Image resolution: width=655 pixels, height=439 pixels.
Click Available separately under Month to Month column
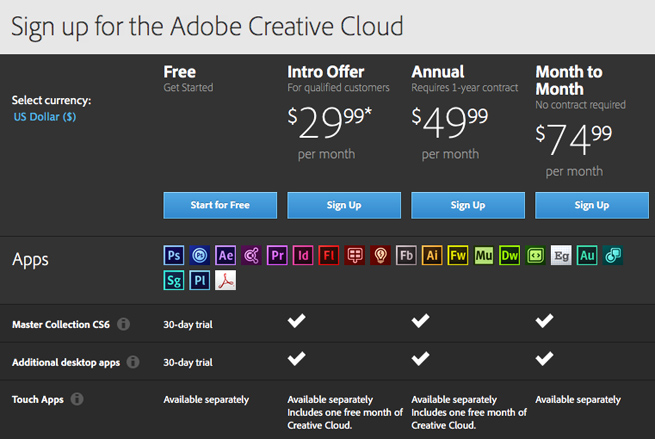click(578, 400)
